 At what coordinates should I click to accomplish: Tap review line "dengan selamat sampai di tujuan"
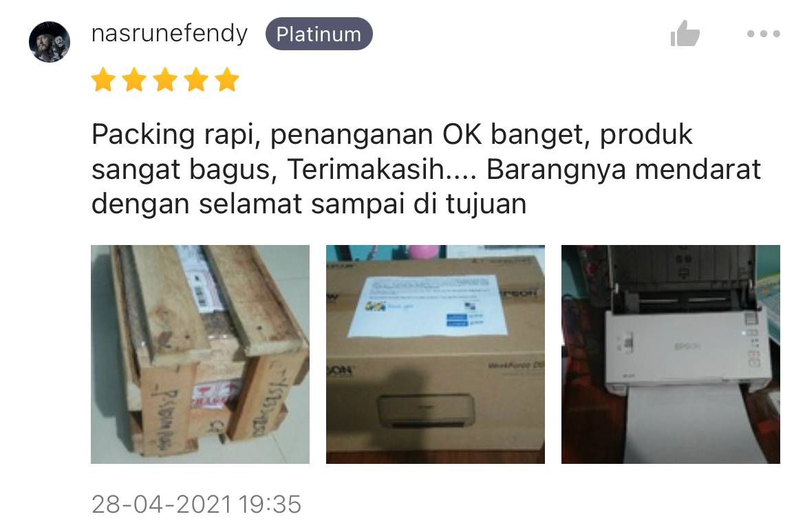pos(309,204)
